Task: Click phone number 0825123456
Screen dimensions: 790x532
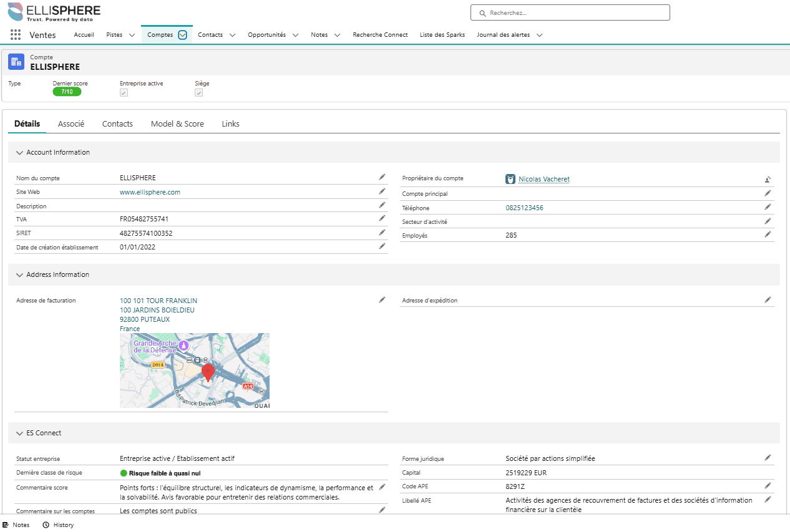Action: pyautogui.click(x=524, y=208)
